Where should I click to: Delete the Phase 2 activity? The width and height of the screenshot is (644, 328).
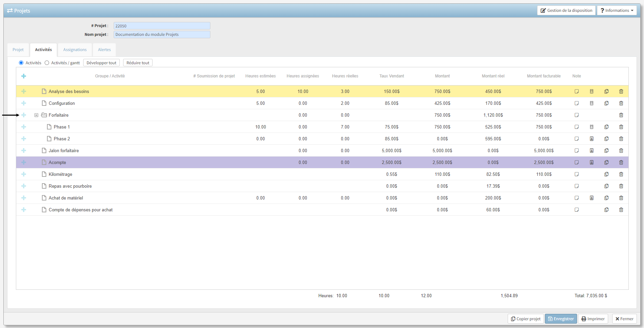621,139
